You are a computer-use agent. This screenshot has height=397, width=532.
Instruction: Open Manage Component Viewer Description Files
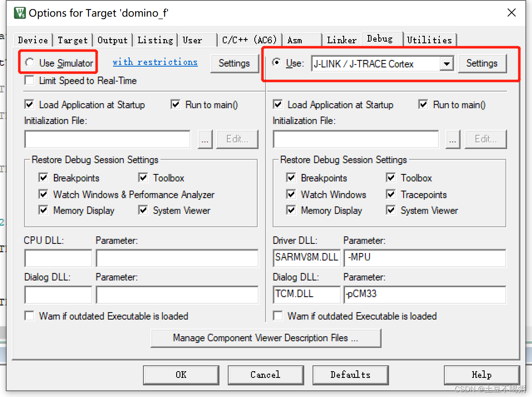point(266,338)
